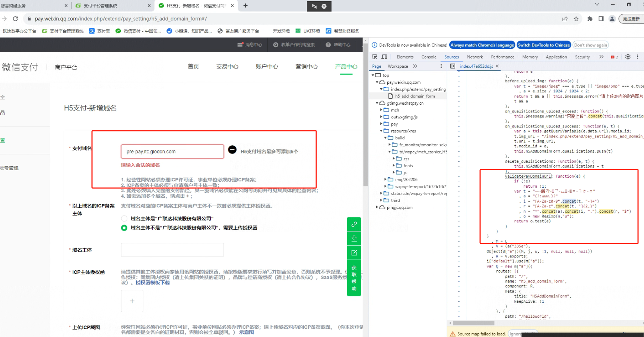Download the 授权函模板下载 link

tap(153, 283)
